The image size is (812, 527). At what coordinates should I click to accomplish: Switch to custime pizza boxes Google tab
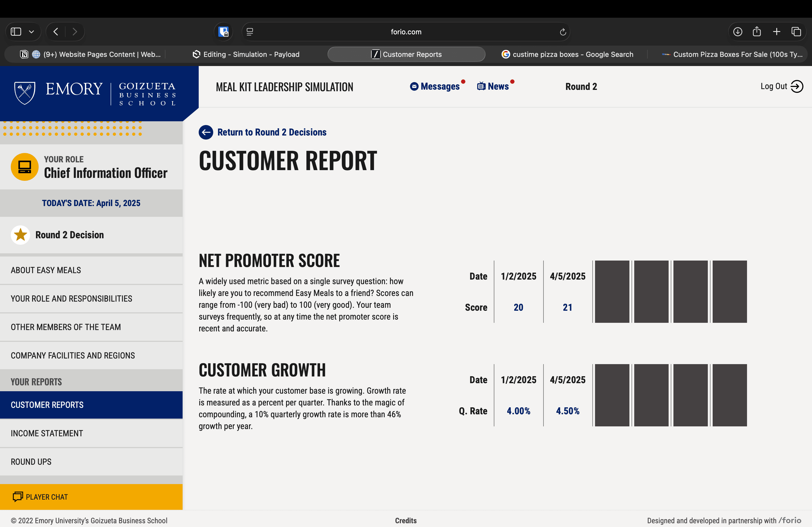[567, 54]
